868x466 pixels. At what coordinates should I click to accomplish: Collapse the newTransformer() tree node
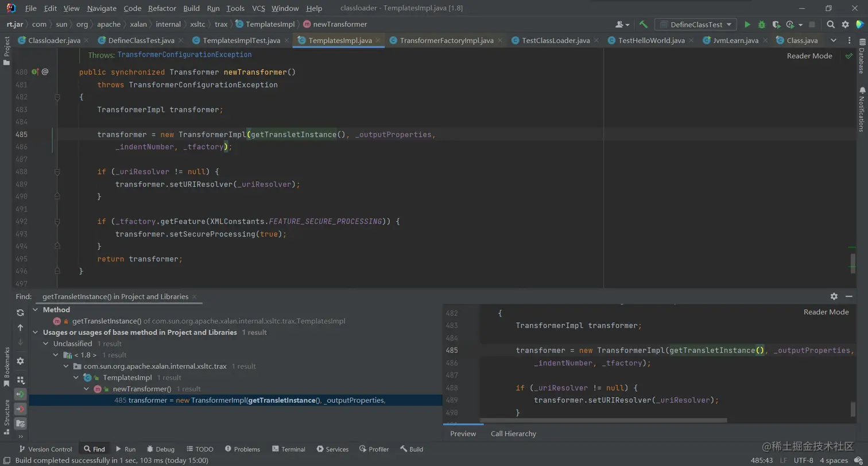tap(87, 389)
